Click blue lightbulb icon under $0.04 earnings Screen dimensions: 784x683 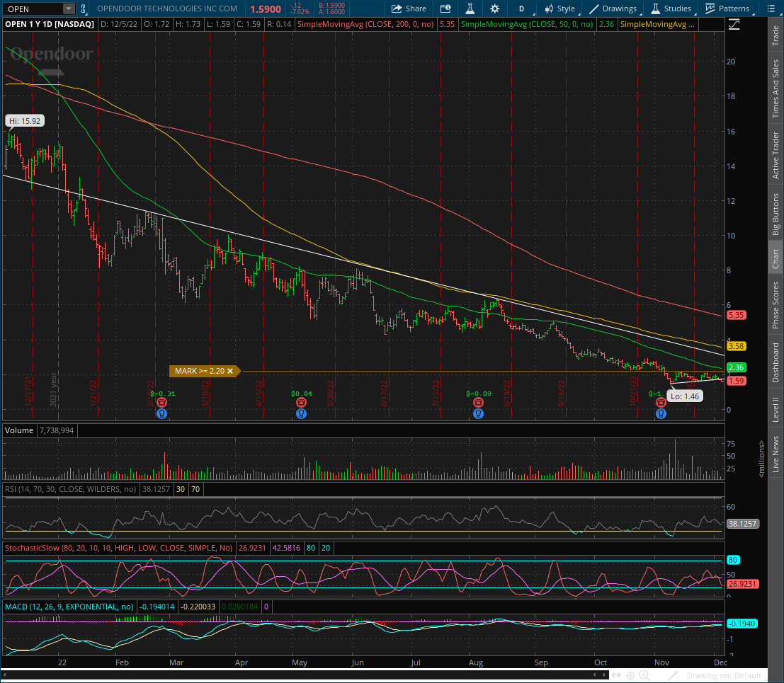point(301,414)
